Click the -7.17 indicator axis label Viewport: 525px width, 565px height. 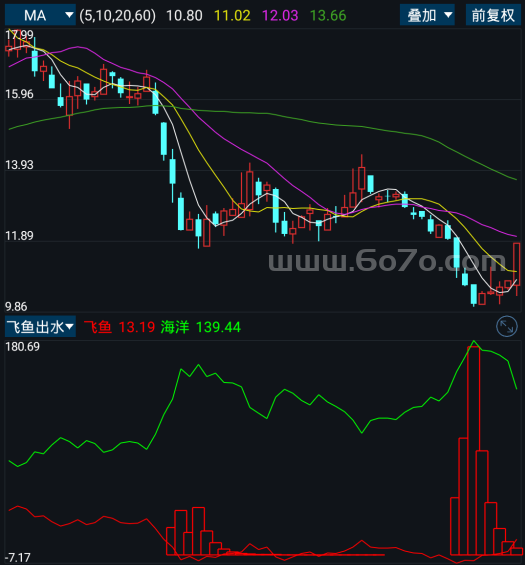pyautogui.click(x=18, y=557)
